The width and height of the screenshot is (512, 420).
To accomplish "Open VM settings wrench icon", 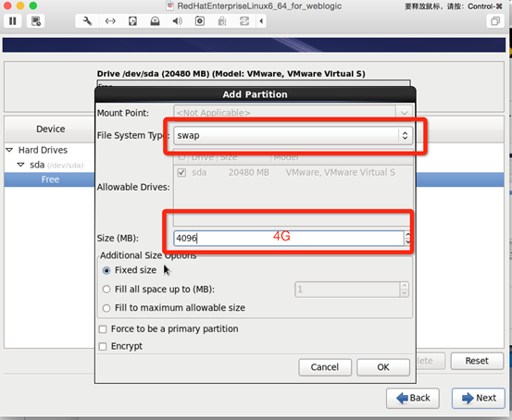I will click(x=87, y=21).
